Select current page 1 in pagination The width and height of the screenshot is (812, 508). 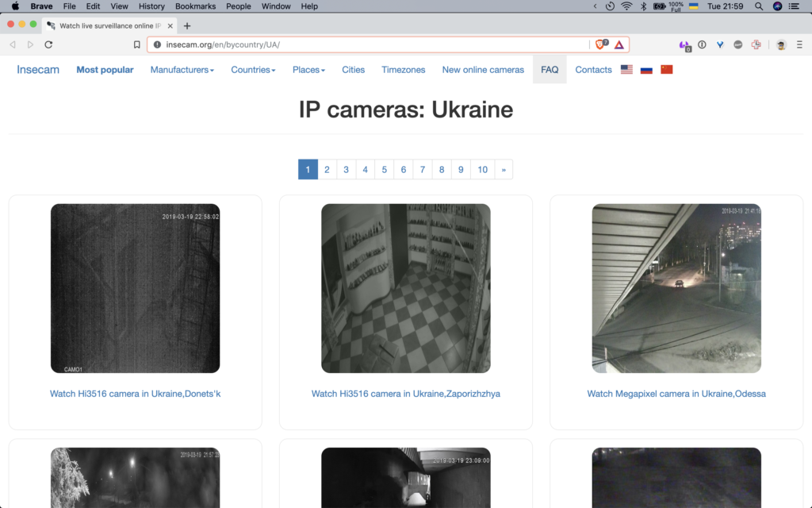coord(308,170)
